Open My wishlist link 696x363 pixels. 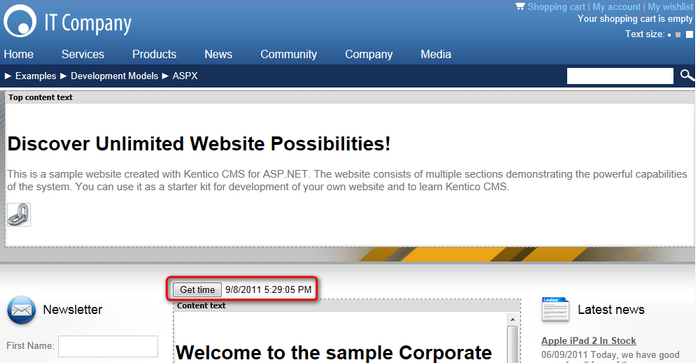(670, 7)
